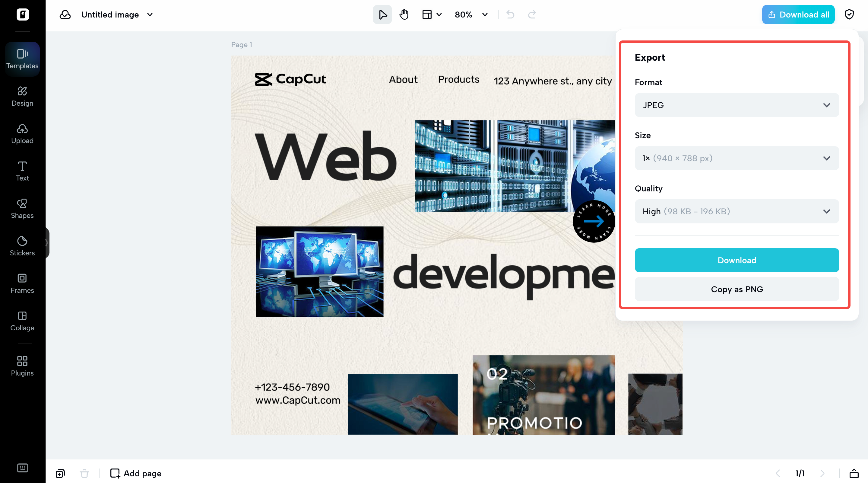The width and height of the screenshot is (868, 483).
Task: Open the Frames panel
Action: [22, 283]
